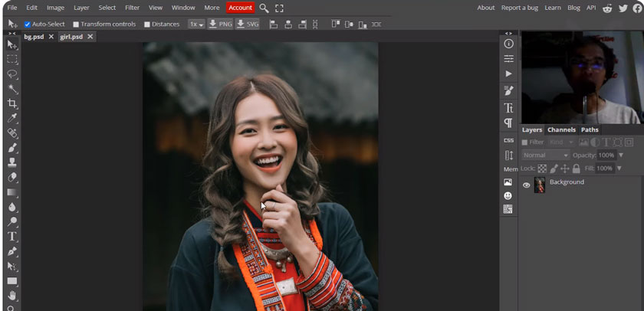Click the Account button
This screenshot has width=644, height=311.
[x=240, y=8]
